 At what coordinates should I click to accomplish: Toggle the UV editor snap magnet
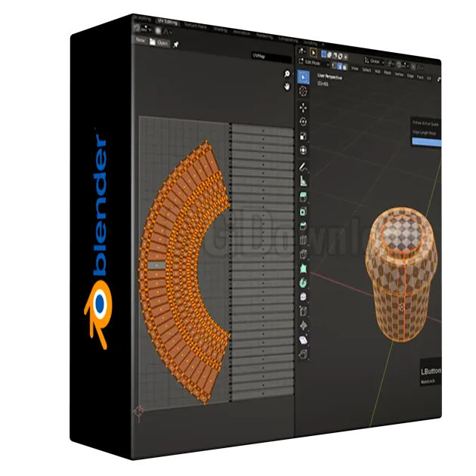136,29
